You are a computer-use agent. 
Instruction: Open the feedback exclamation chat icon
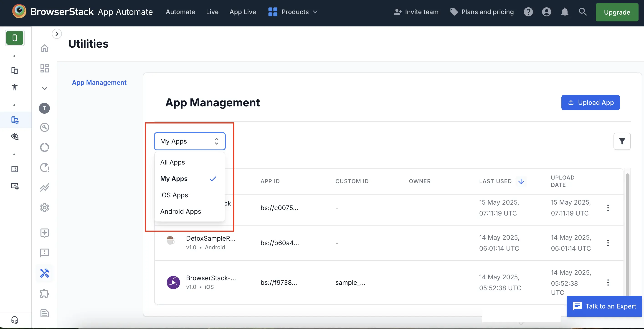click(x=45, y=253)
